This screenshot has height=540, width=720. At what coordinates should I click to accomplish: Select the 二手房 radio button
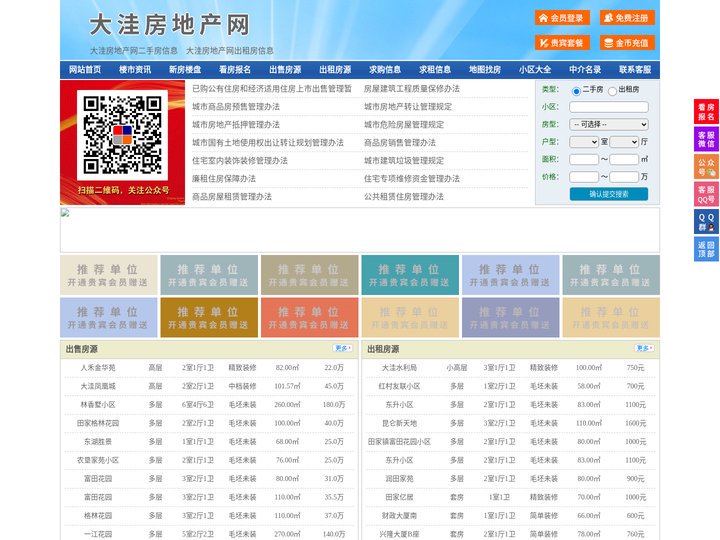point(576,91)
